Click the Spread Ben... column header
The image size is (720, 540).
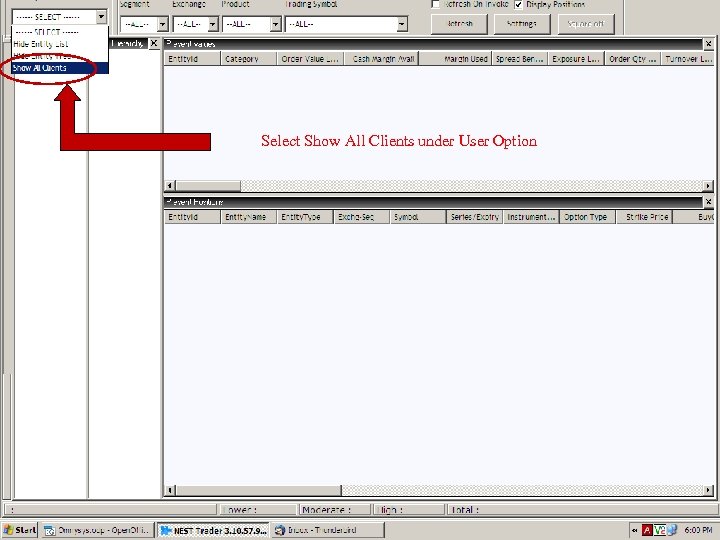520,59
